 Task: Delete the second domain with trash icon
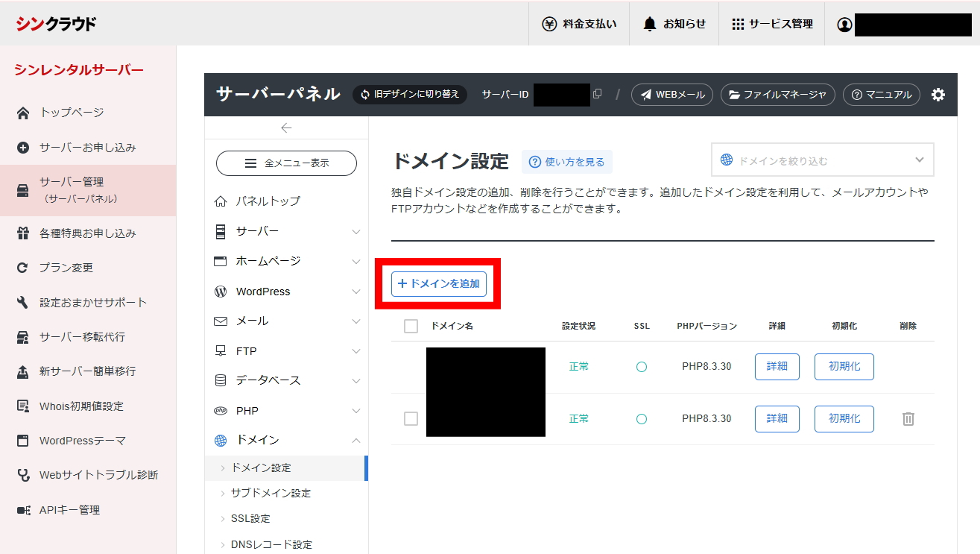tap(908, 419)
